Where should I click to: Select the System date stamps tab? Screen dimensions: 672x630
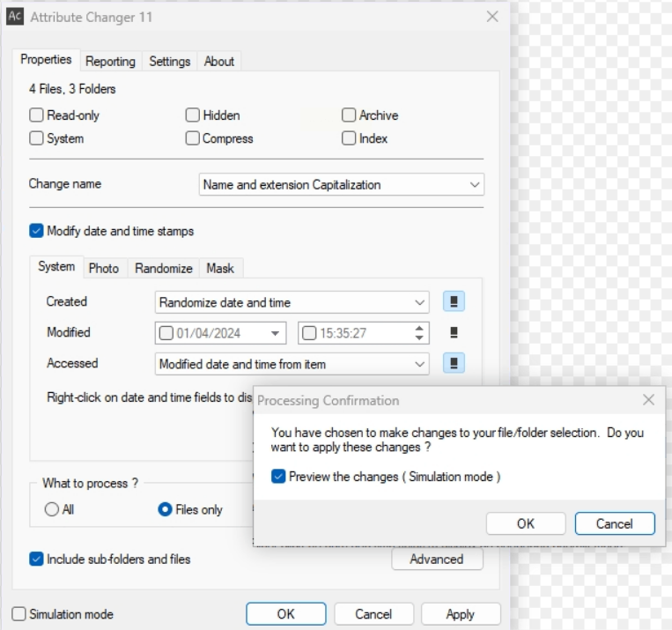pyautogui.click(x=56, y=267)
